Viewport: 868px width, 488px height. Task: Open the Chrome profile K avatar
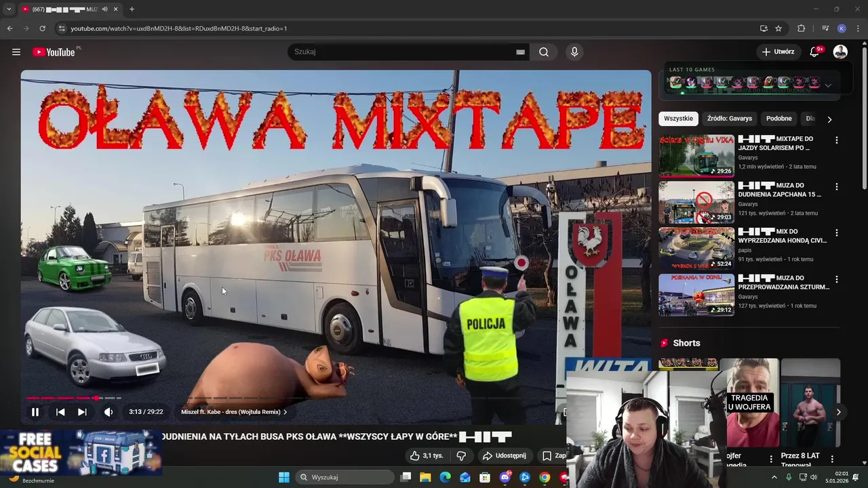[x=842, y=28]
